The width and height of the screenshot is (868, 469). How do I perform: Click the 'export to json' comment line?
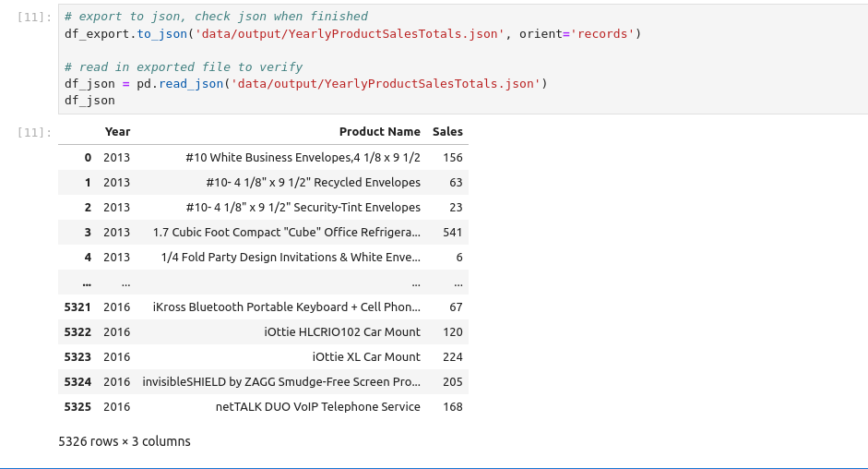click(216, 17)
